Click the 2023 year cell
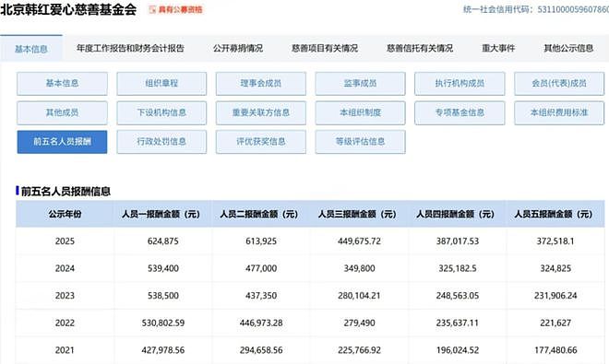 [x=65, y=295]
